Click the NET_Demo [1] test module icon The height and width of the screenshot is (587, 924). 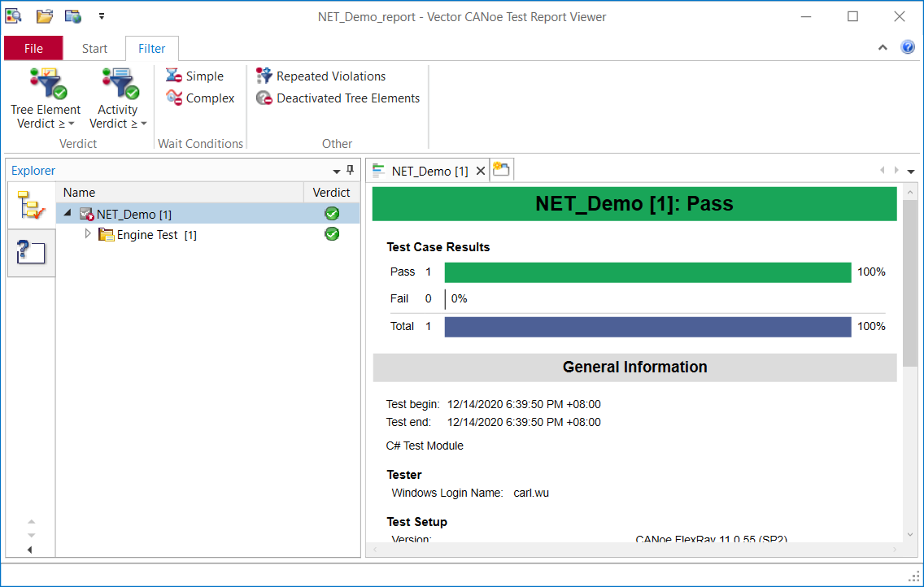[86, 214]
